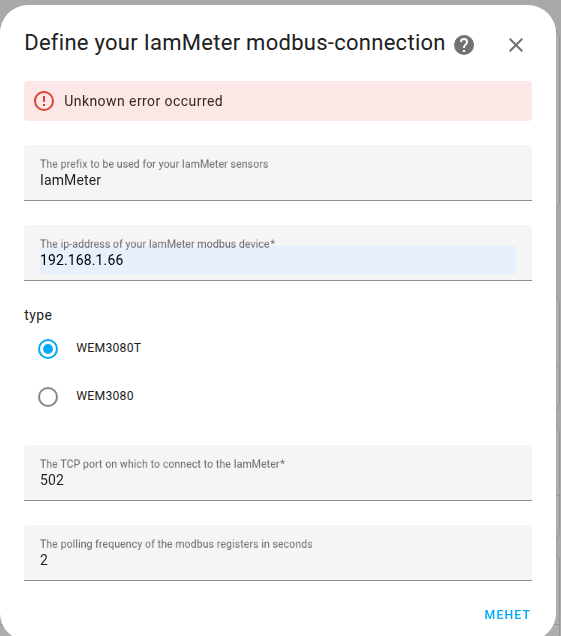This screenshot has width=561, height=636.
Task: Click the 'type' section label
Action: [38, 315]
